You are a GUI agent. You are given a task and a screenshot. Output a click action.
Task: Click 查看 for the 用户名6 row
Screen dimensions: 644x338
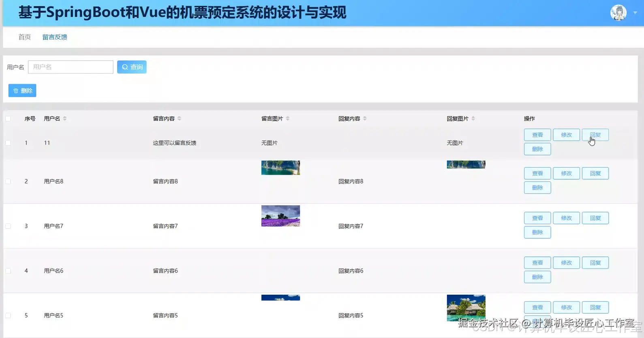[537, 263]
